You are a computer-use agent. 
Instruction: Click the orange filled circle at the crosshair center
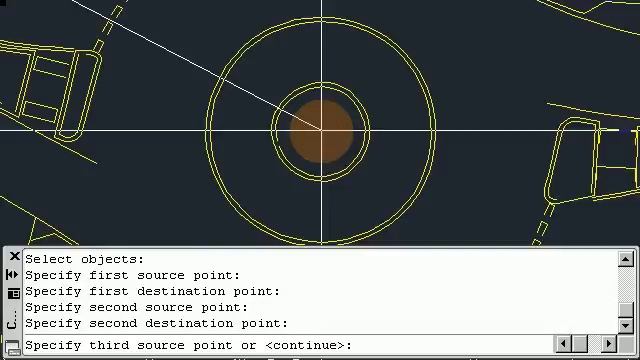pyautogui.click(x=322, y=131)
